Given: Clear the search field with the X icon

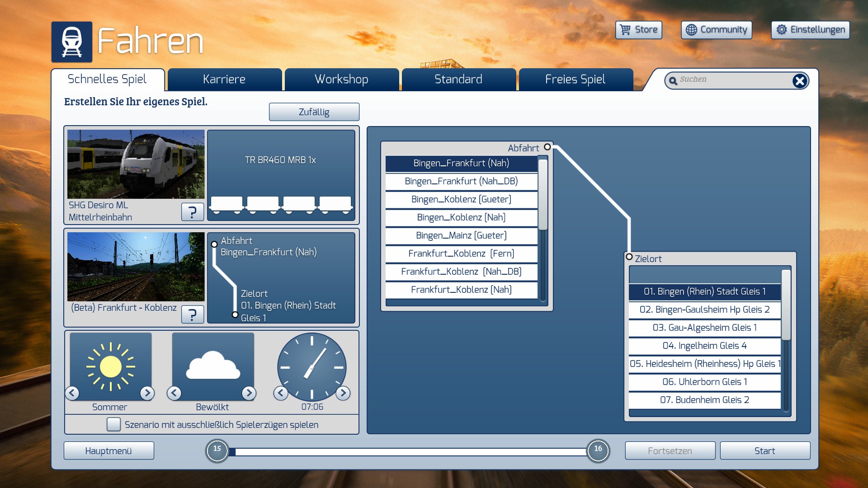Looking at the screenshot, I should 799,81.
